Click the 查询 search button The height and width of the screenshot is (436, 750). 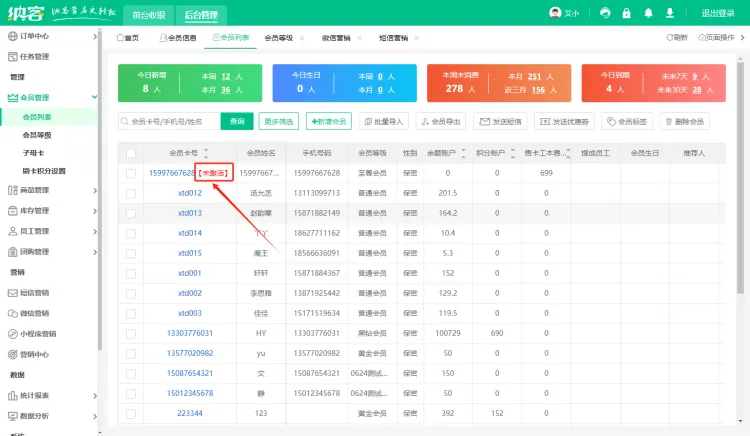pyautogui.click(x=237, y=121)
